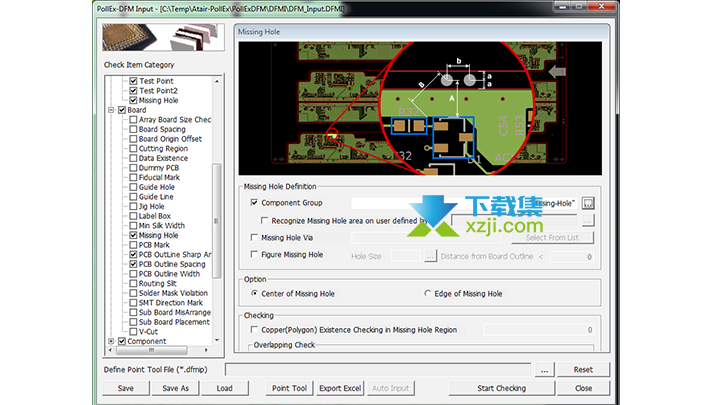
Task: Enable Missing Hole Via checkbox
Action: click(x=254, y=237)
